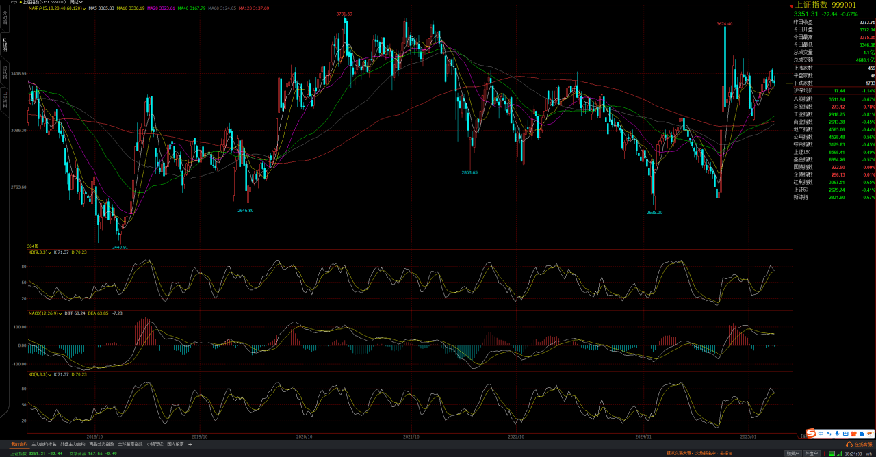Viewport: 876px width, 457px height.
Task: Click the first red-valued index row in right panel
Action: [832, 108]
